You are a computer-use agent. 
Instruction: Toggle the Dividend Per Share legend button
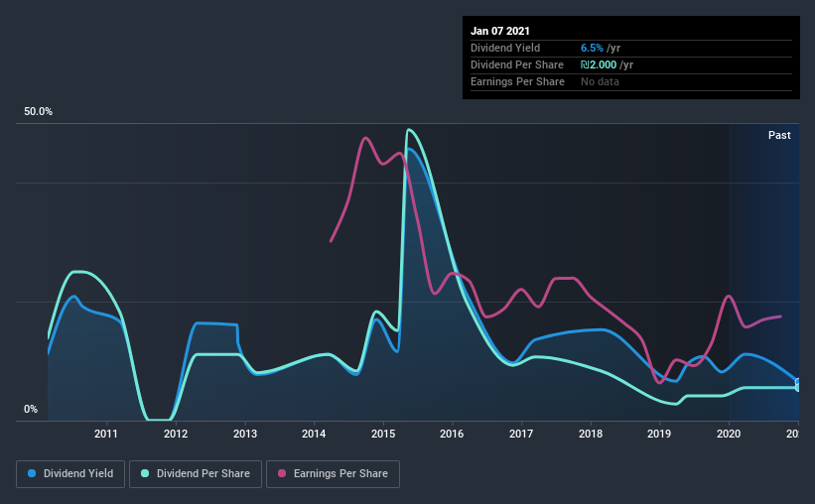pyautogui.click(x=196, y=474)
